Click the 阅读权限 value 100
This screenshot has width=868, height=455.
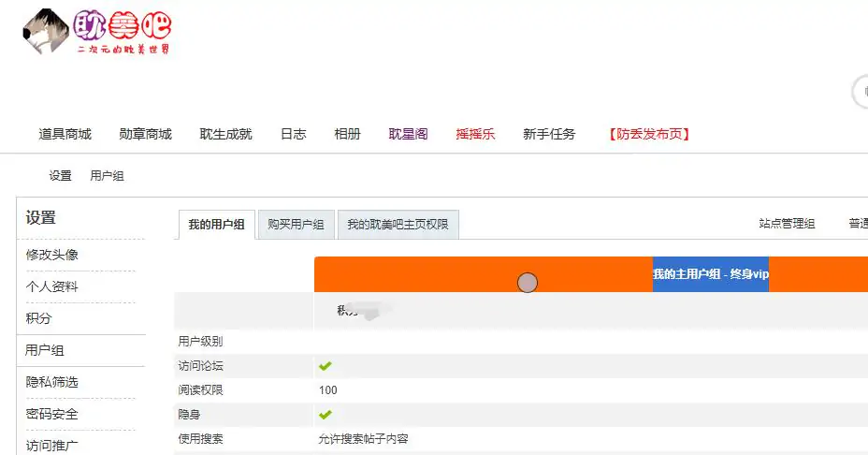[x=327, y=390]
